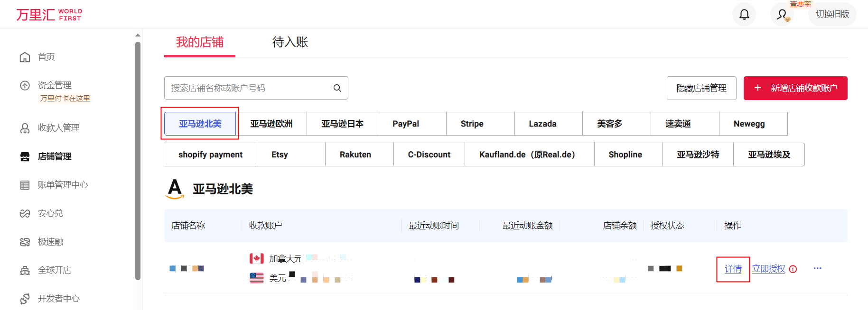Click the 新增店铺收款账户 button
Screen dimensions: 868x310
pyautogui.click(x=795, y=88)
